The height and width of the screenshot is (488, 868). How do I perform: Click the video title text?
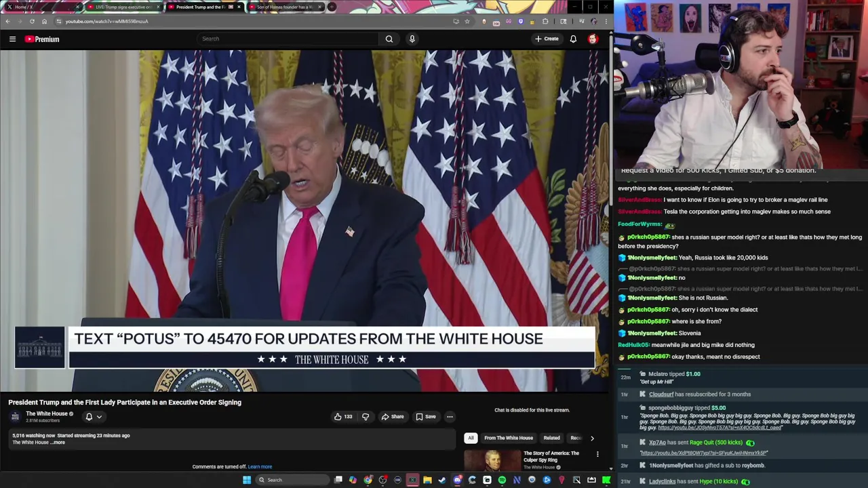click(125, 402)
